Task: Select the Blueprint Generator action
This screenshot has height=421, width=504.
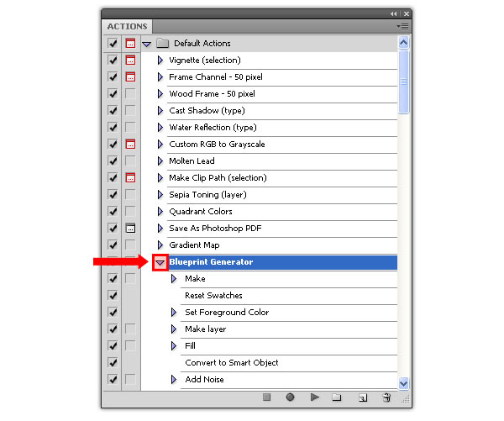Action: click(283, 262)
